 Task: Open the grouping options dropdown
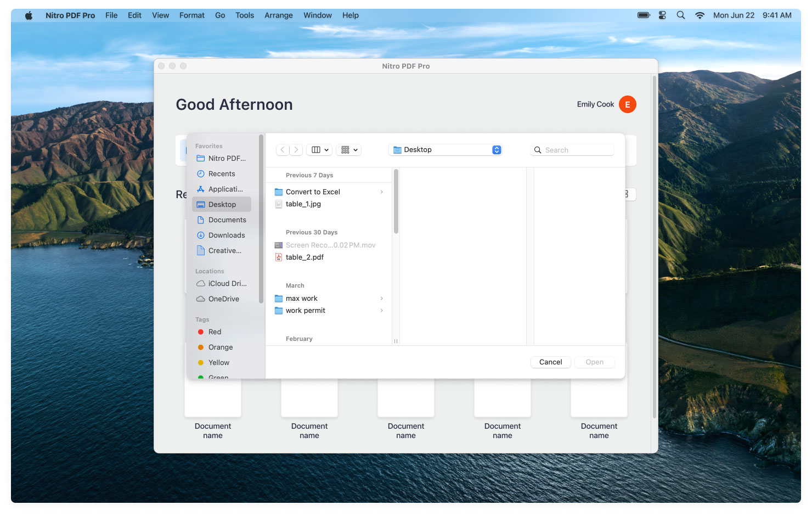[x=349, y=150]
